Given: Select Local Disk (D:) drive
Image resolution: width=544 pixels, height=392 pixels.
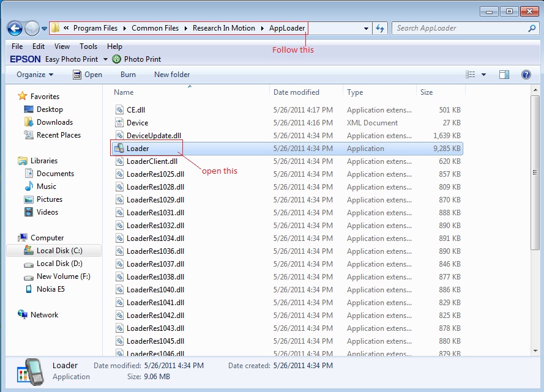Looking at the screenshot, I should [59, 264].
